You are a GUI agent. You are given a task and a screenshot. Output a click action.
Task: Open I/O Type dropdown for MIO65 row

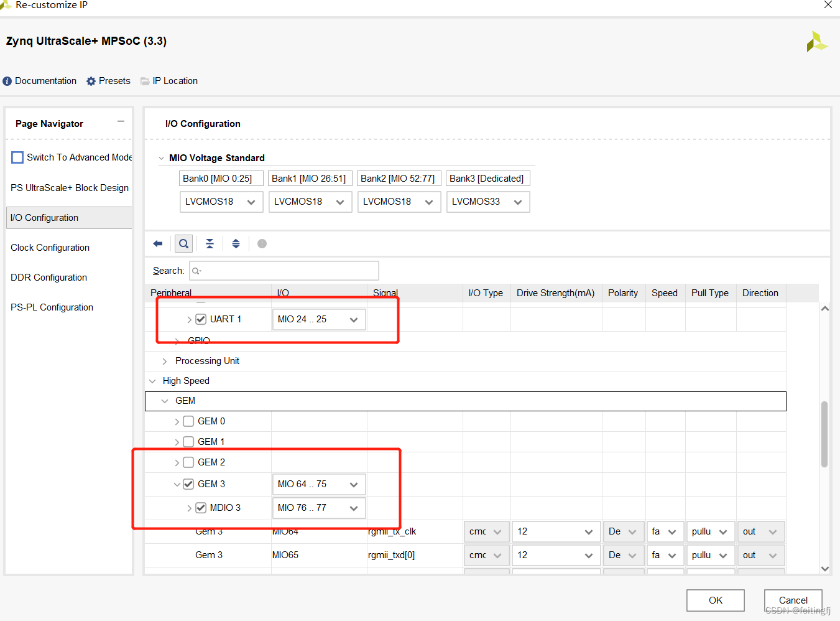click(486, 555)
